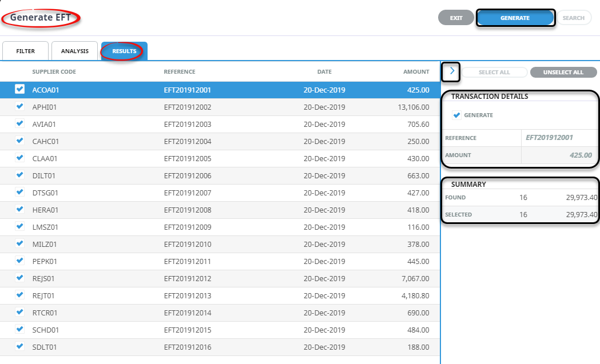Click the Reference field in Transaction Details
600x364 pixels.
coord(549,138)
